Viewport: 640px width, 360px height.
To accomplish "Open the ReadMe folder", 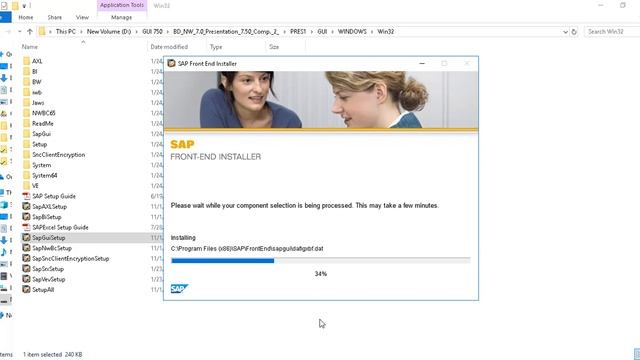I will tap(42, 124).
